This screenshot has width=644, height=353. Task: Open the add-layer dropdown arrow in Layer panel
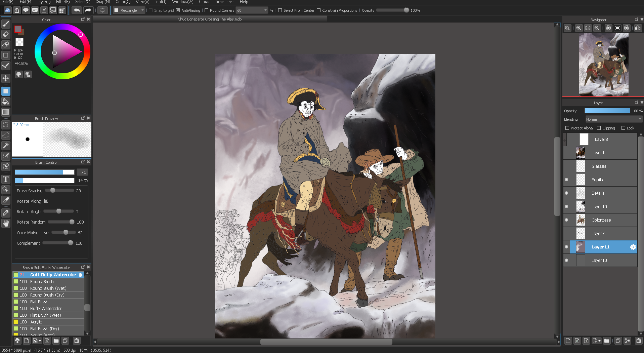(599, 341)
